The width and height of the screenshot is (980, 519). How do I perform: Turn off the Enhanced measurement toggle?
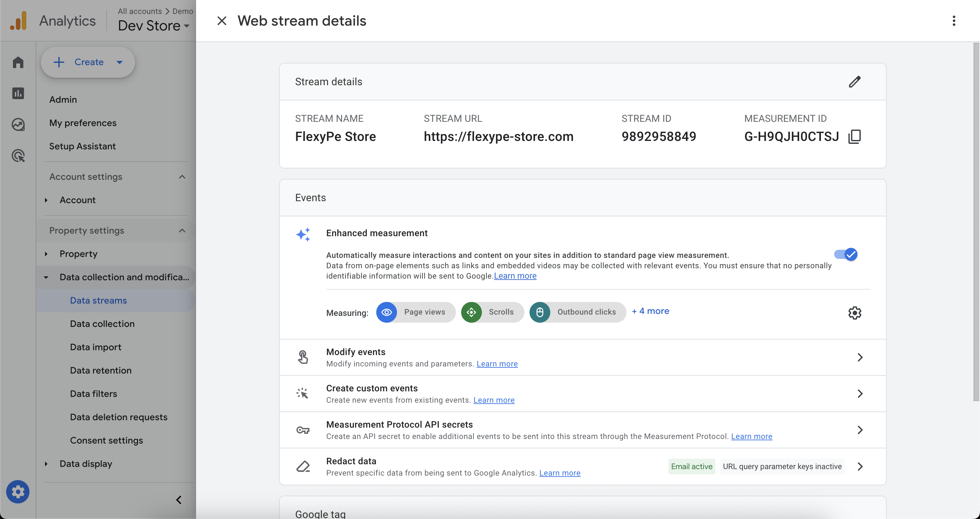pos(846,254)
